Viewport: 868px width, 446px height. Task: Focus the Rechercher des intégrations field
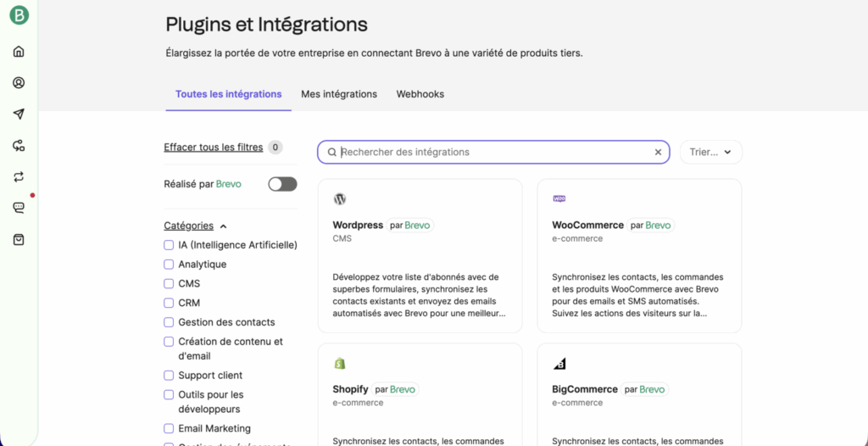click(493, 153)
